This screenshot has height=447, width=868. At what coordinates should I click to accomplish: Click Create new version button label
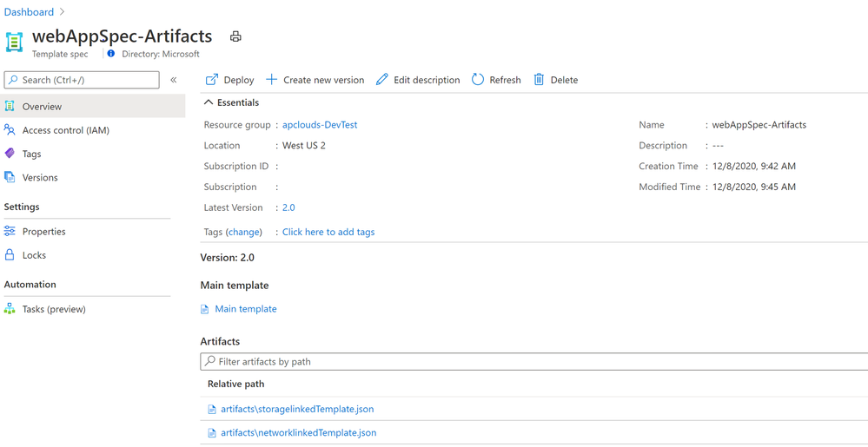point(324,80)
